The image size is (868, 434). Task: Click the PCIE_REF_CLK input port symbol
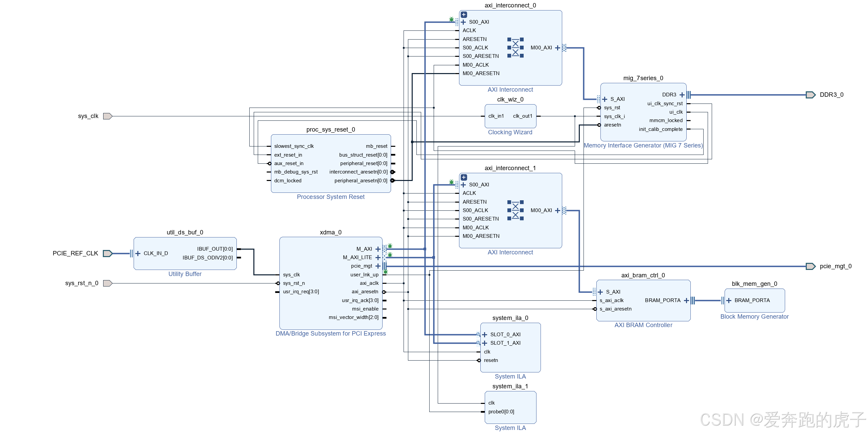coord(107,254)
